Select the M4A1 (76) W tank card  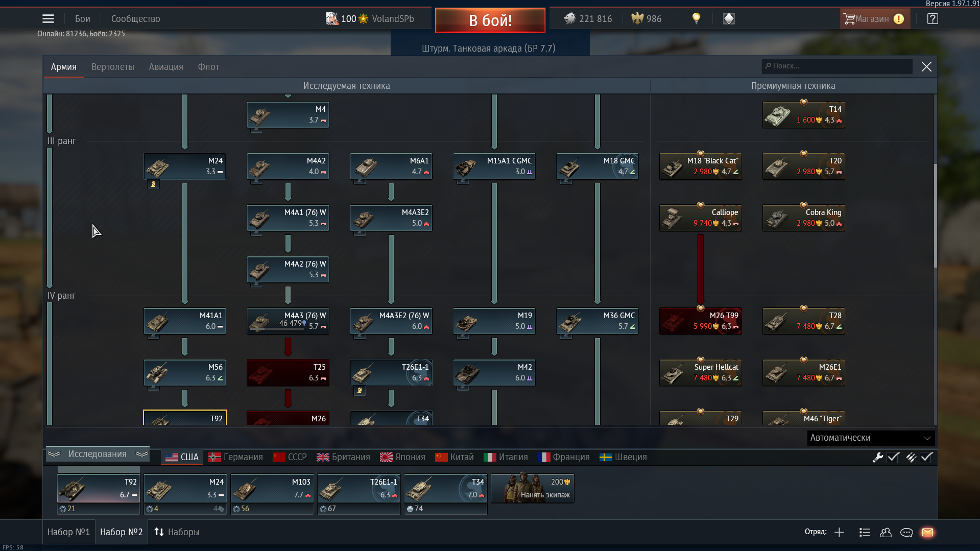288,218
